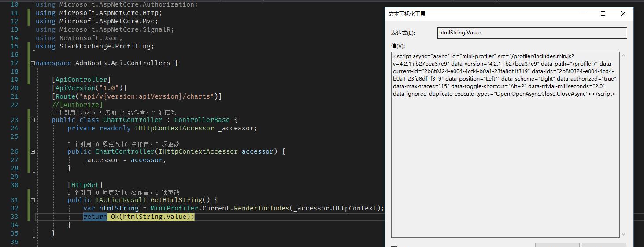Image resolution: width=644 pixels, height=247 pixels.
Task: Click the '_accessor = accessor;' assignment
Action: [x=125, y=160]
